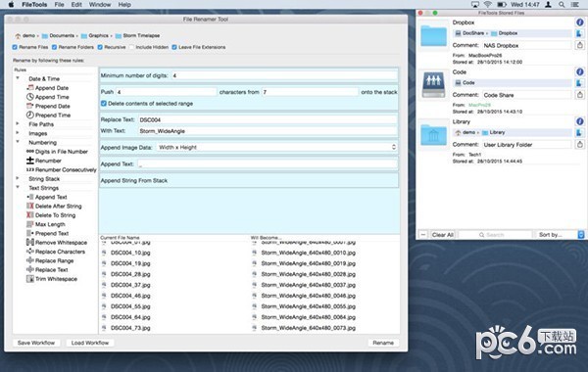The width and height of the screenshot is (588, 372).
Task: Click the Dropbox folder thumbnail
Action: pyautogui.click(x=433, y=36)
